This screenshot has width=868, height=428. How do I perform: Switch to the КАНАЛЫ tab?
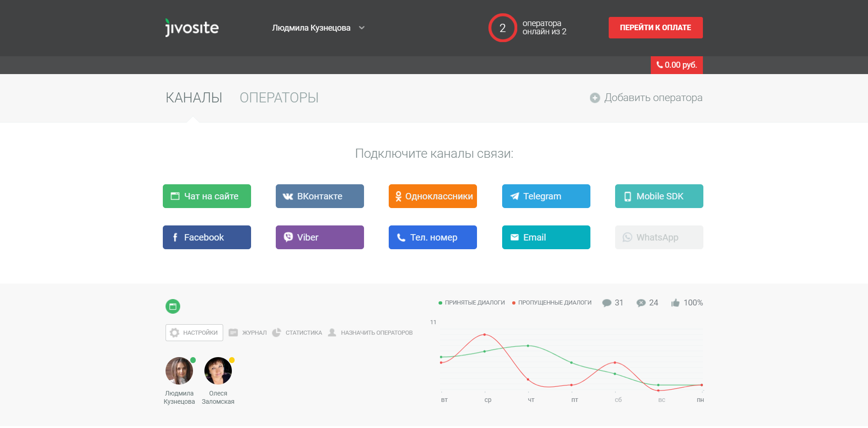point(194,98)
